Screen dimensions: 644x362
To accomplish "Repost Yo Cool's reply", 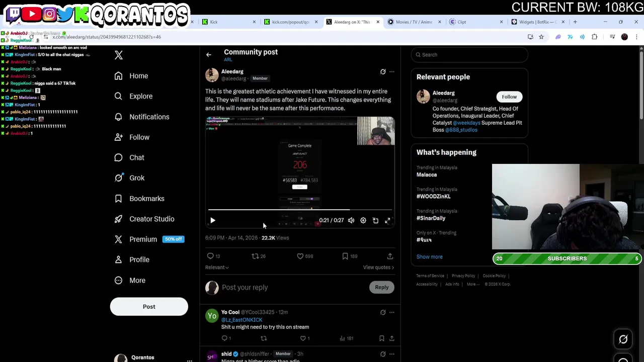I will tap(264, 338).
